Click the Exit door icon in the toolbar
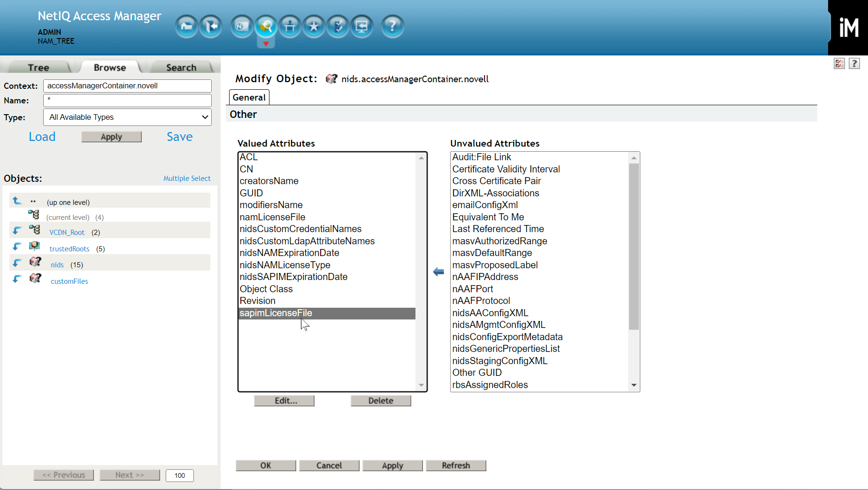The width and height of the screenshot is (868, 490). pos(210,26)
